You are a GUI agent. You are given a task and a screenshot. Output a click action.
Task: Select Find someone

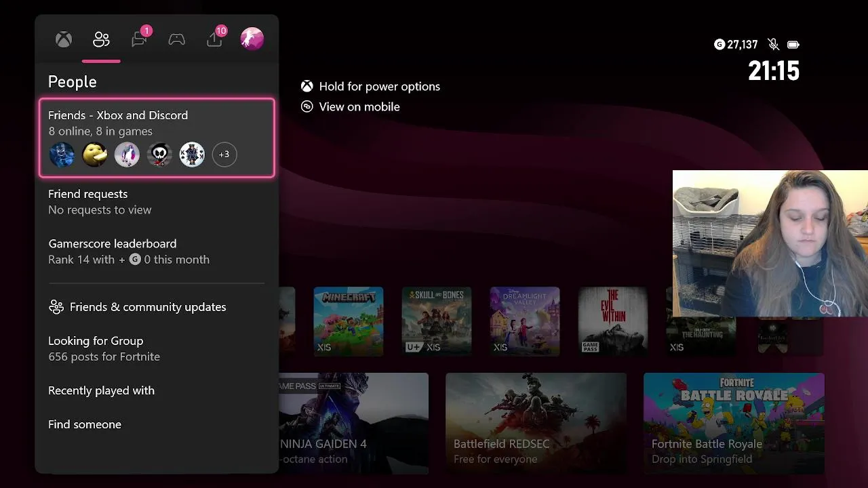[157, 424]
